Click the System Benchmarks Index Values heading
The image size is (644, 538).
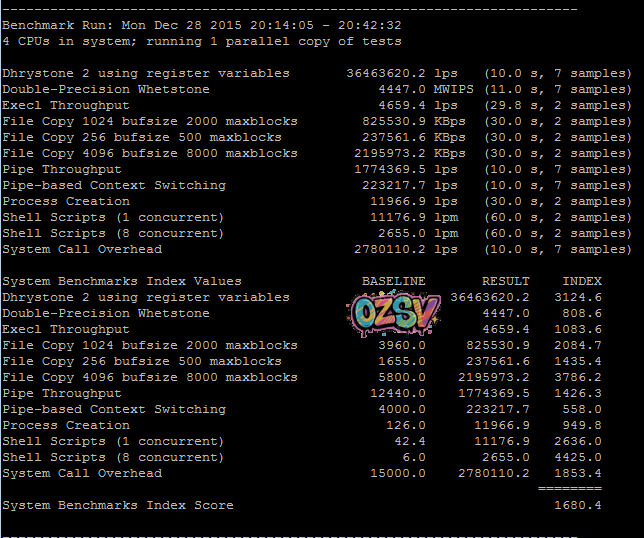[122, 281]
